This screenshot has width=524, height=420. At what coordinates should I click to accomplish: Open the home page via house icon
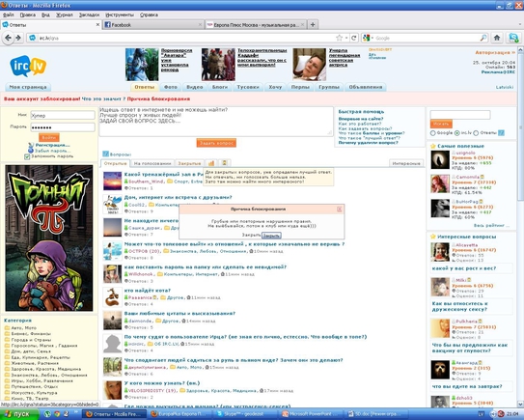(x=497, y=38)
